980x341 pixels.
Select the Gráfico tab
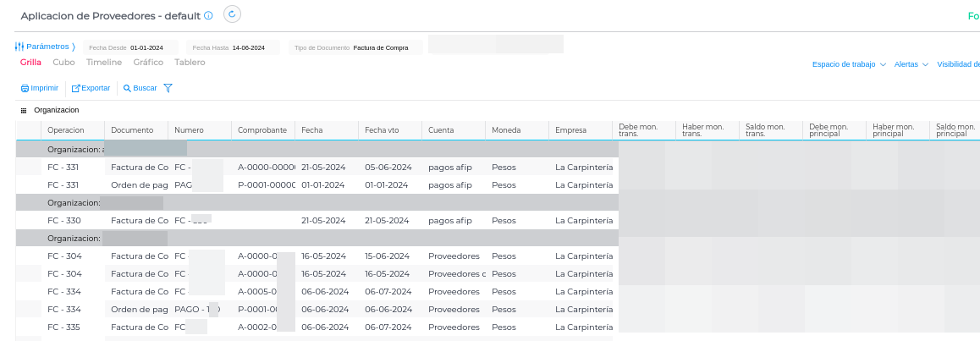148,63
